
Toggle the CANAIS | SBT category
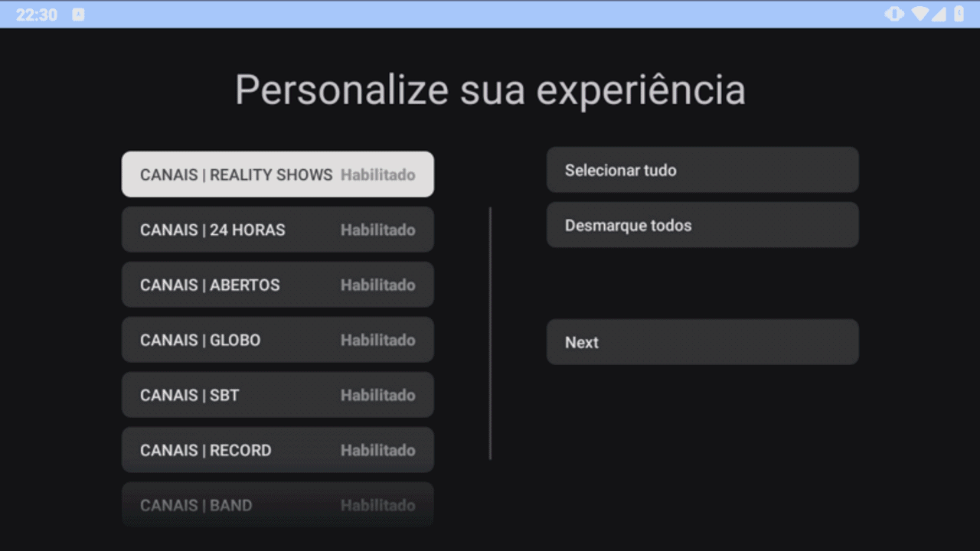(278, 395)
